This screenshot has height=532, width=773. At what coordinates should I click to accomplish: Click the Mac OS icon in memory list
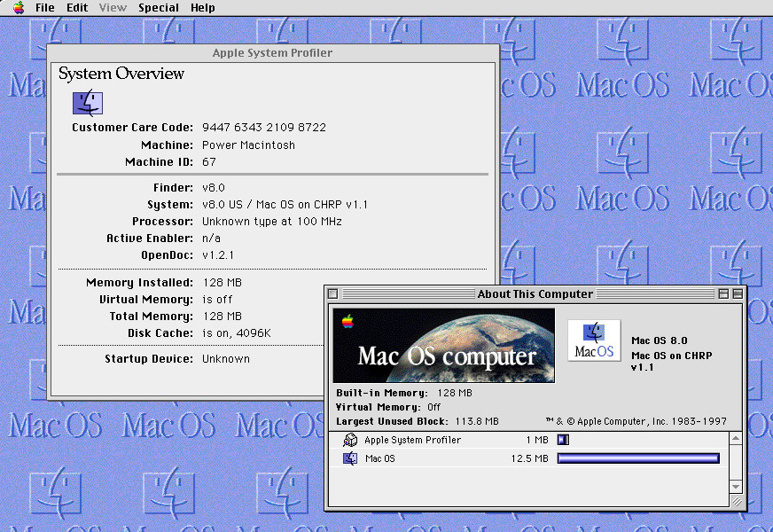tap(350, 458)
